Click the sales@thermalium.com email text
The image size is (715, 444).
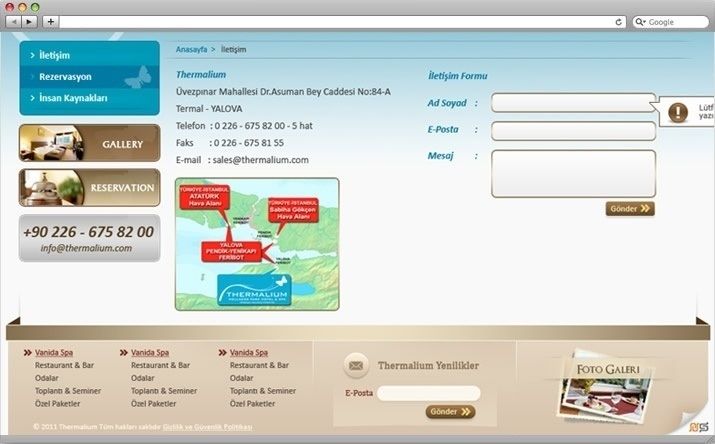[261, 160]
